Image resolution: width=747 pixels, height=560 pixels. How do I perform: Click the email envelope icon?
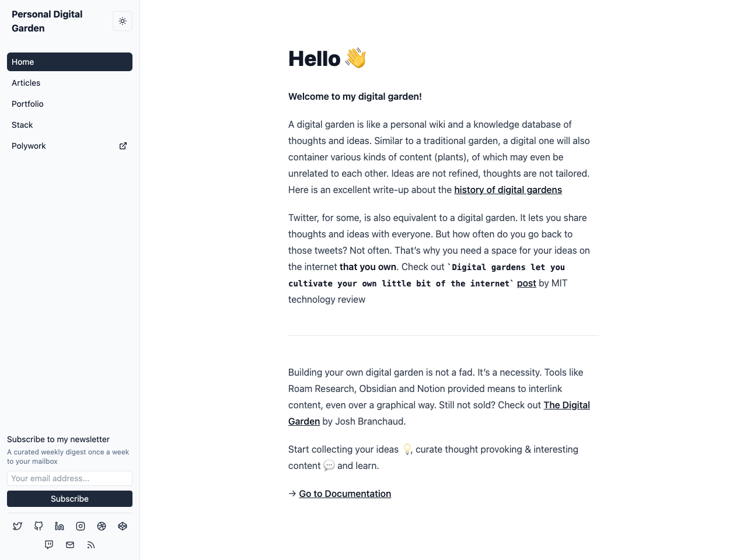[x=70, y=545]
